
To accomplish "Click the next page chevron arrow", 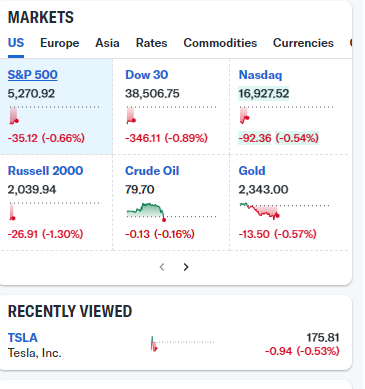I will pyautogui.click(x=186, y=267).
